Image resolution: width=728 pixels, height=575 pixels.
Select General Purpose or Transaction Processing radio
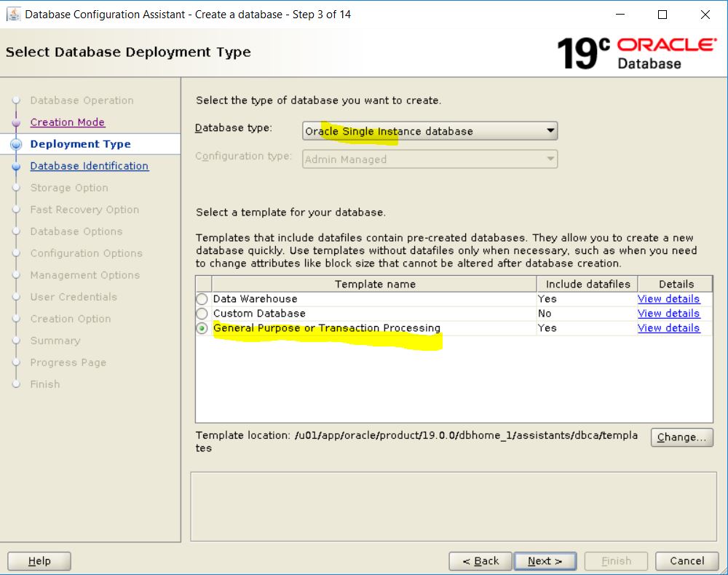[x=203, y=328]
